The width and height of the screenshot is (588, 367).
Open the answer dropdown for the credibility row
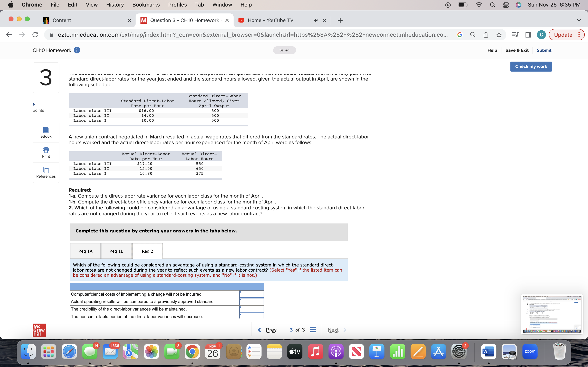point(252,309)
